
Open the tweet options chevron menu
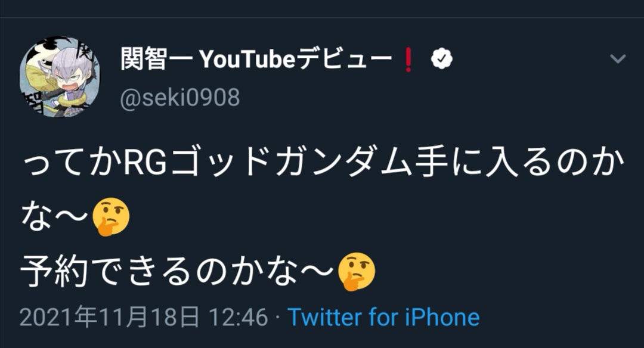coord(618,59)
